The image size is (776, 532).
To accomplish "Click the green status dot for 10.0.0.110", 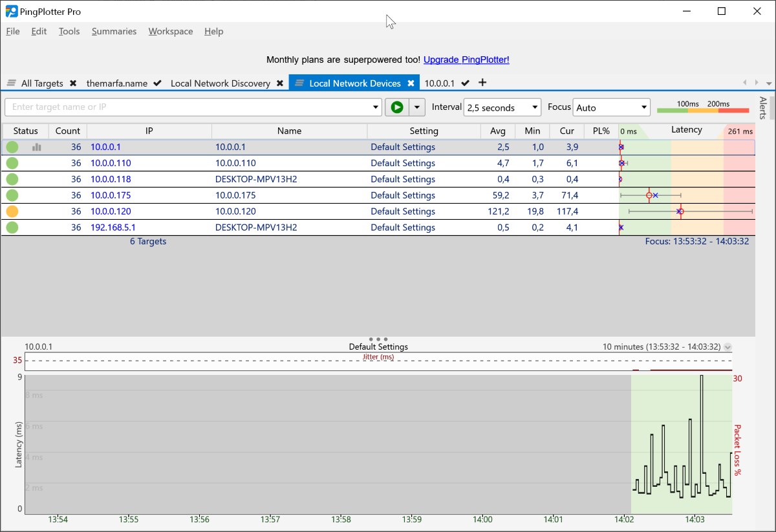I will point(12,163).
